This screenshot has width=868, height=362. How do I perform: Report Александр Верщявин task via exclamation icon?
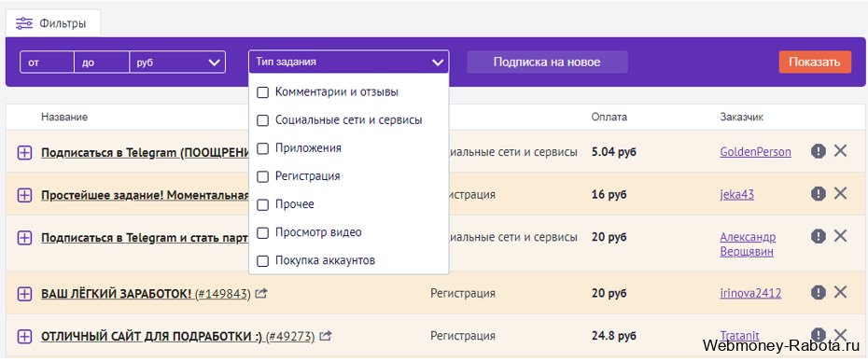pyautogui.click(x=819, y=236)
